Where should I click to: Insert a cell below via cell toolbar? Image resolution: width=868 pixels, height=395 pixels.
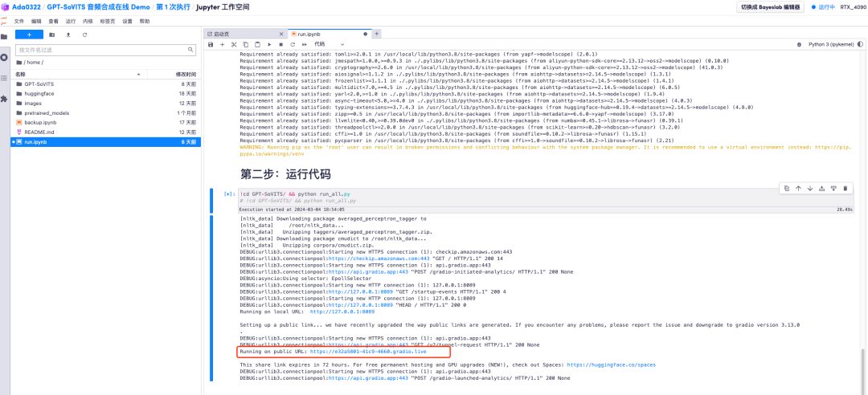pyautogui.click(x=833, y=189)
